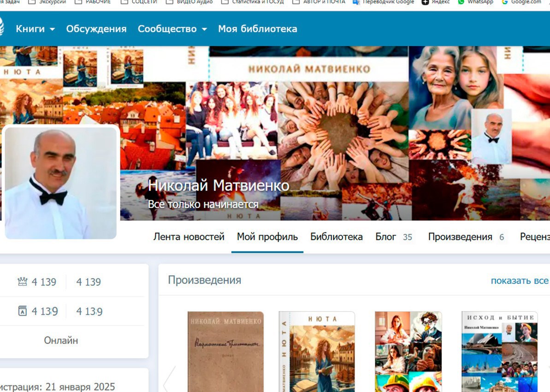Open the Библиотека profile tab

click(337, 237)
